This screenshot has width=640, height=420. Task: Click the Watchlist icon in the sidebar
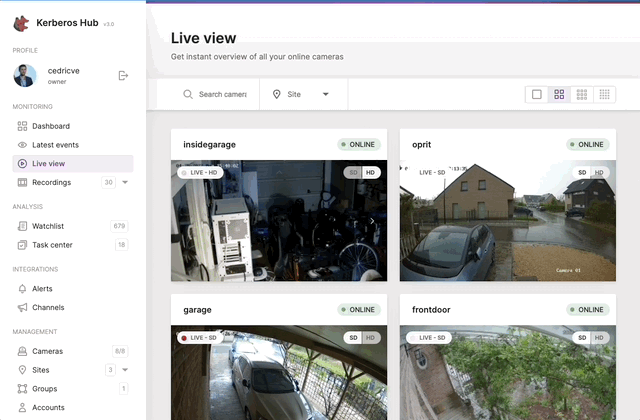tap(22, 226)
